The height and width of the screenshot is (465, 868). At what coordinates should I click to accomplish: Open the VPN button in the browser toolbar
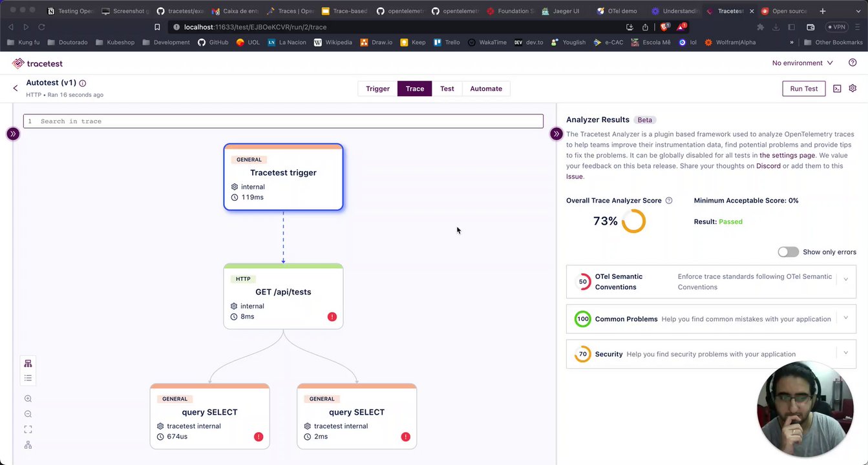836,27
